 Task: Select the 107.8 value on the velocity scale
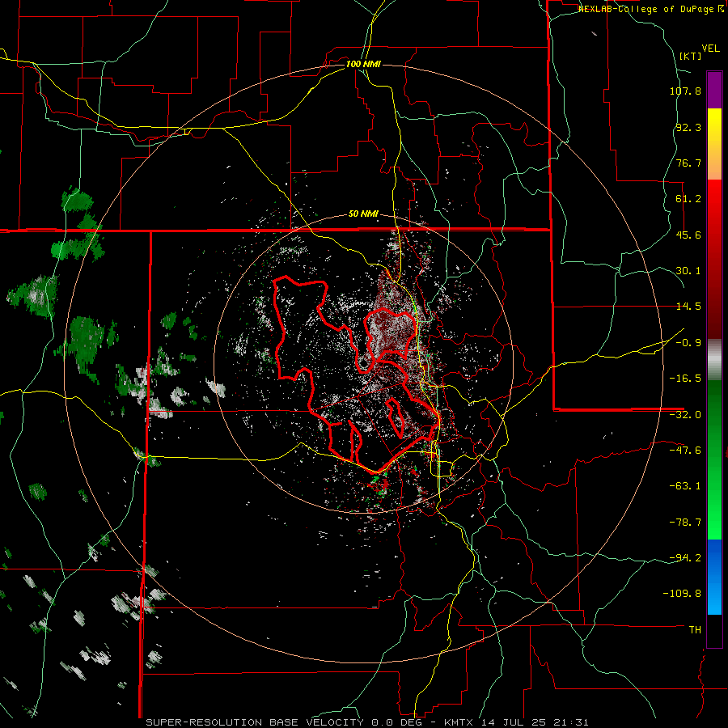click(685, 91)
